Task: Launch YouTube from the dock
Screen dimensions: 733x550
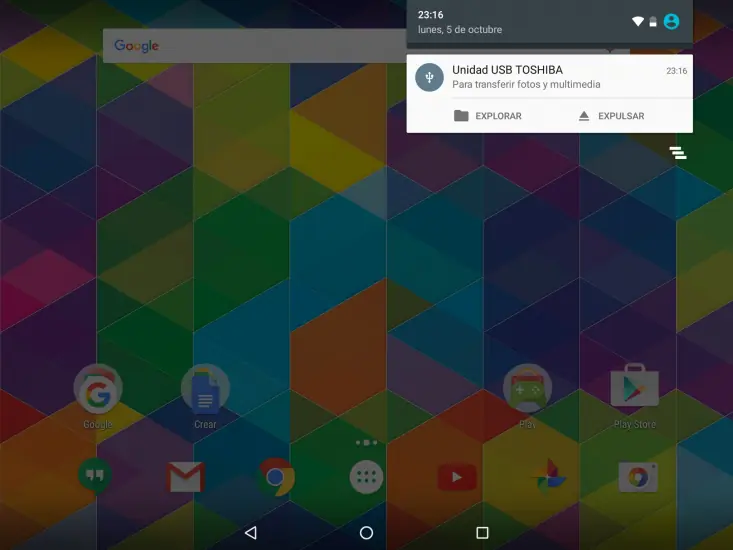Action: tap(457, 477)
